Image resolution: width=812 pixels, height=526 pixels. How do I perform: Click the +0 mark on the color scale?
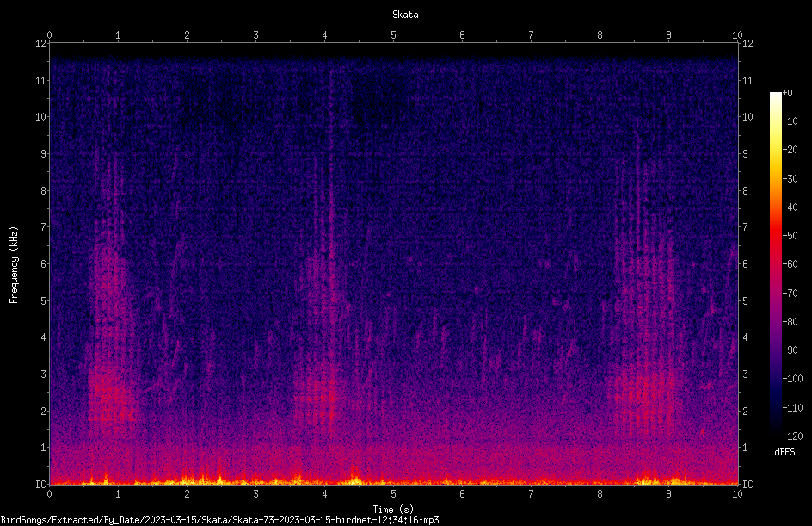(787, 93)
